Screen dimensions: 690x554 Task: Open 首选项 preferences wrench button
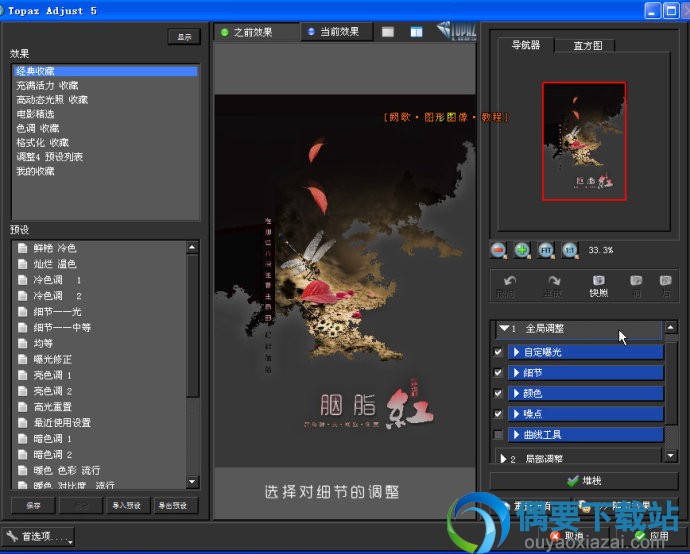[x=38, y=536]
